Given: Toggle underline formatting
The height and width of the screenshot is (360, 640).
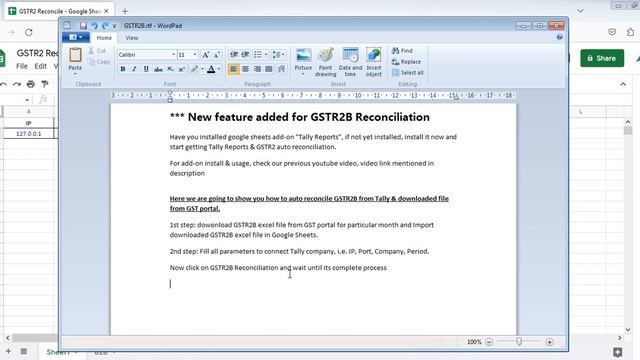Looking at the screenshot, I should click(146, 69).
